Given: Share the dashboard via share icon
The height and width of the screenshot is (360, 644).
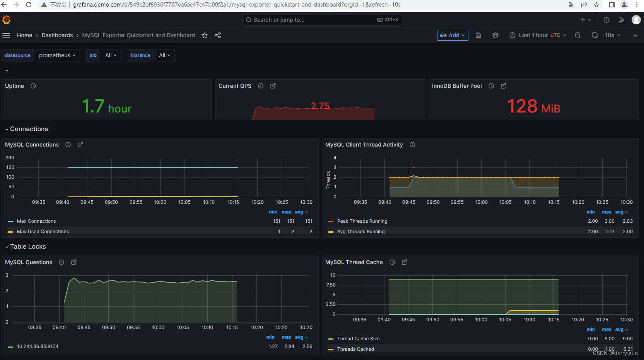Looking at the screenshot, I should click(x=218, y=35).
